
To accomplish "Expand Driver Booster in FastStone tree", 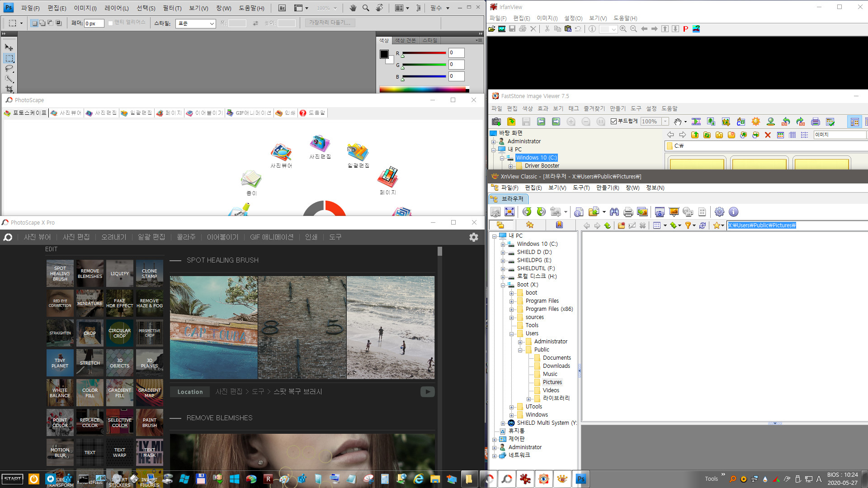I will [x=511, y=166].
